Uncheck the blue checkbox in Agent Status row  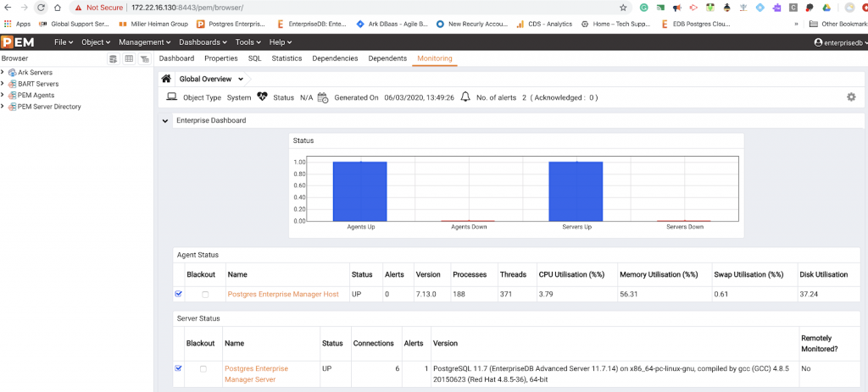179,295
